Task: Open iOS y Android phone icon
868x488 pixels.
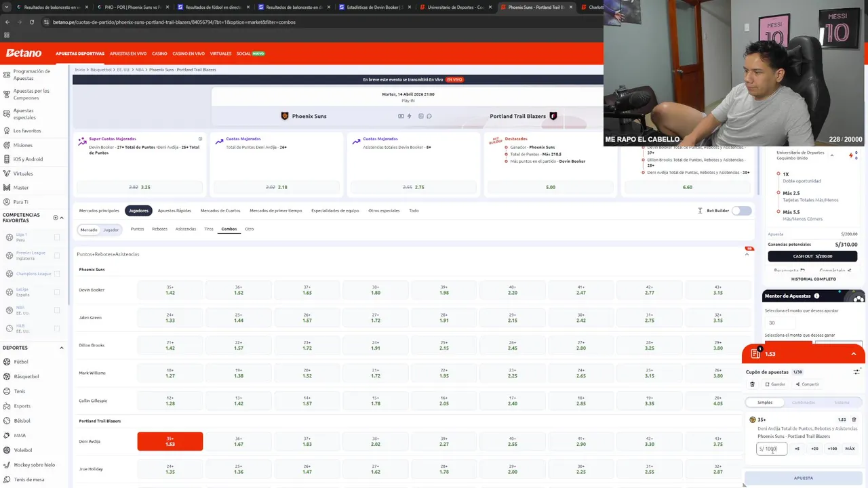Action: click(6, 159)
